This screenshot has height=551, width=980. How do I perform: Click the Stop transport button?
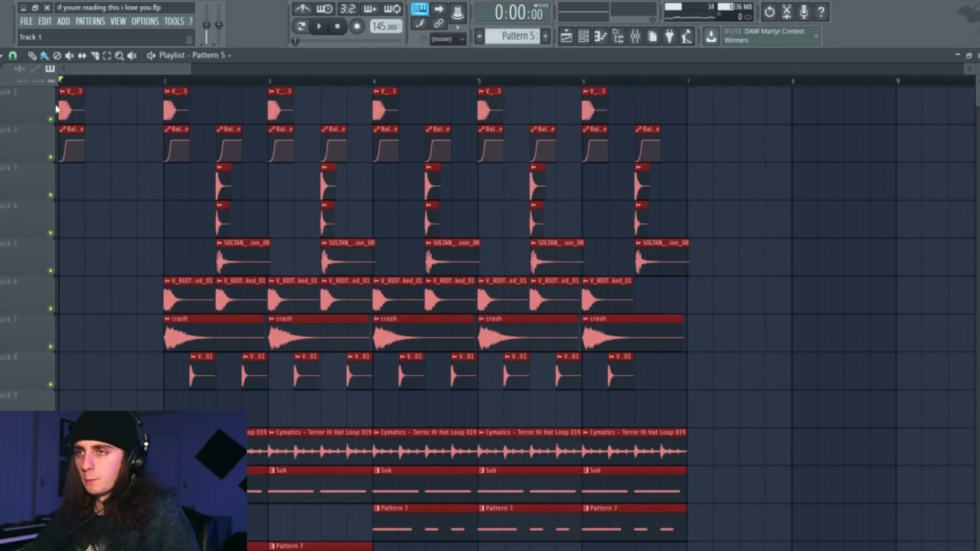pos(337,26)
